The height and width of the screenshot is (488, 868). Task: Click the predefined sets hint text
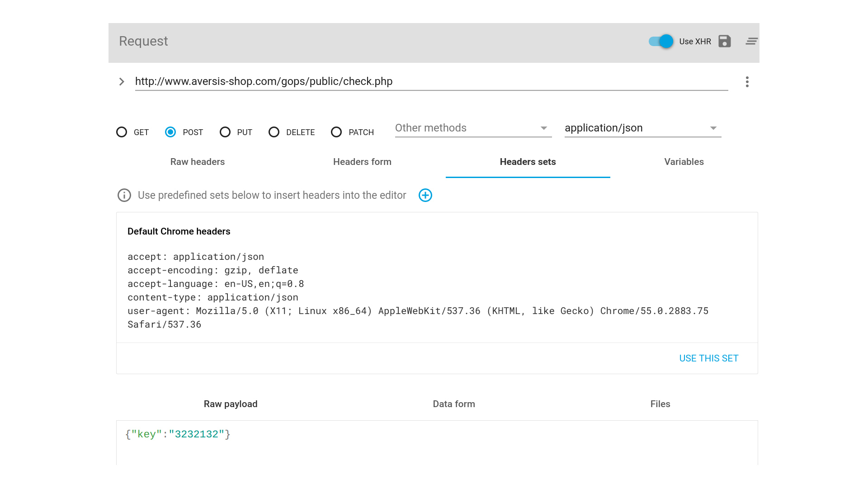click(x=272, y=195)
